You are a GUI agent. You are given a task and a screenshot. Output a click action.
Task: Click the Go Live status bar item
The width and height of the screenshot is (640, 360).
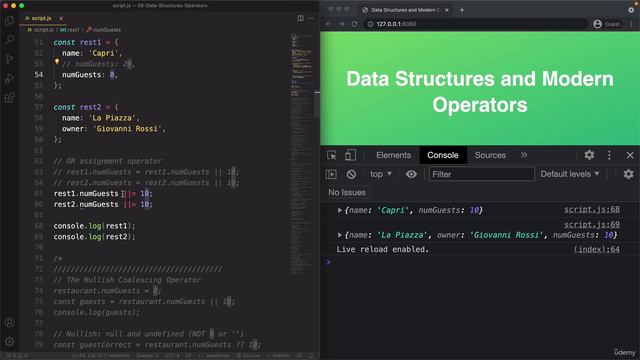[248, 356]
